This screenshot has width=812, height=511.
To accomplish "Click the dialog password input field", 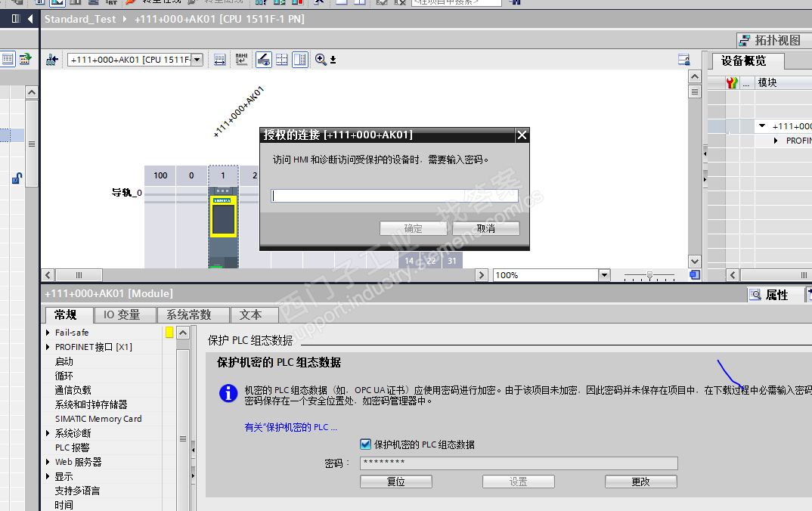I will (395, 195).
